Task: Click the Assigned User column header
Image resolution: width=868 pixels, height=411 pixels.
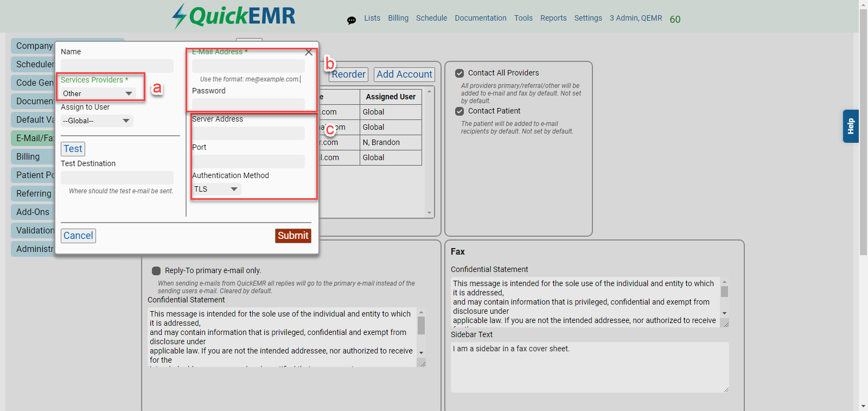Action: click(391, 97)
